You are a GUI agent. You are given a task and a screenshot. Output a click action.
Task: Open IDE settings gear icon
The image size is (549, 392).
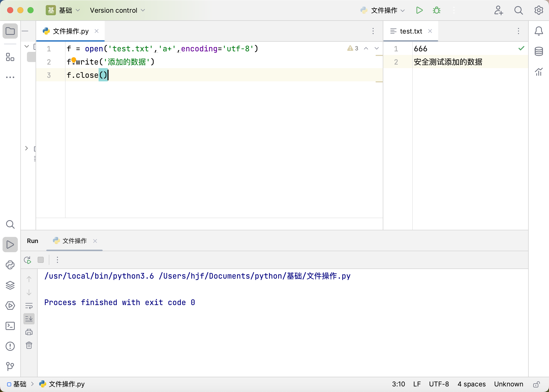(x=539, y=10)
